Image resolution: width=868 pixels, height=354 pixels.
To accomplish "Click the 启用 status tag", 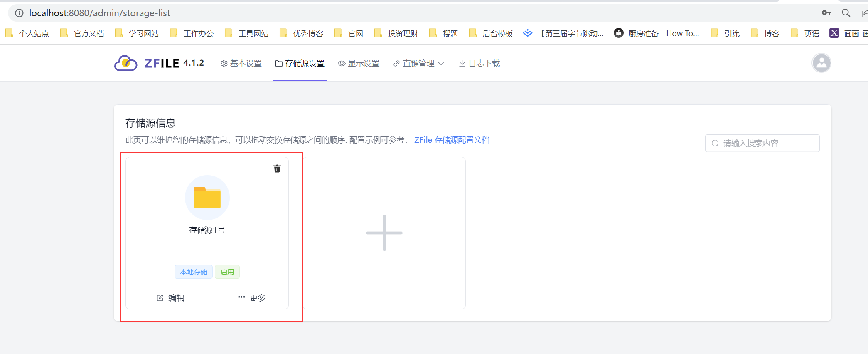I will (227, 272).
